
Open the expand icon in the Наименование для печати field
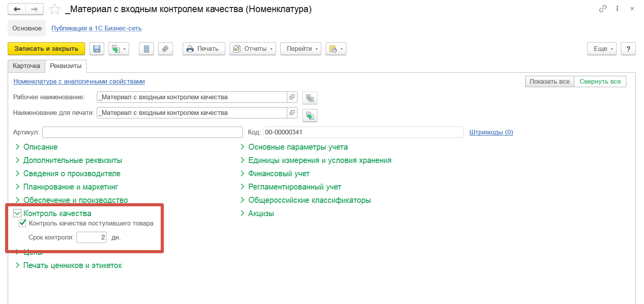(292, 113)
